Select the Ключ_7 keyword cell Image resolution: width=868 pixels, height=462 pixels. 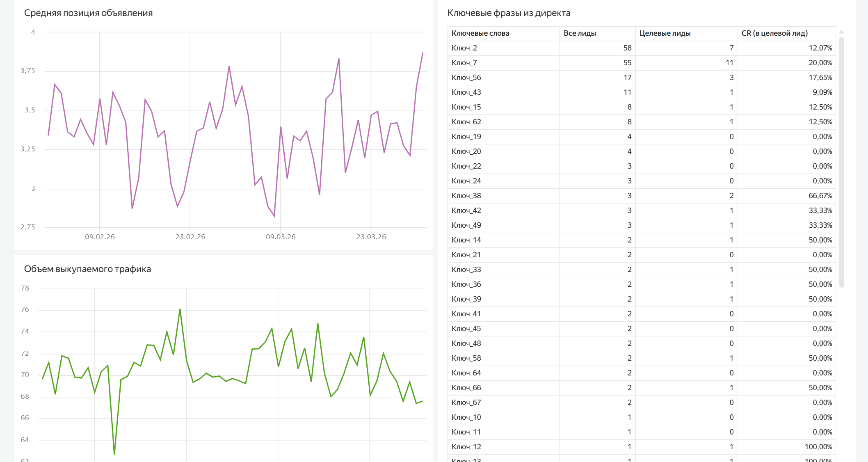coord(464,63)
